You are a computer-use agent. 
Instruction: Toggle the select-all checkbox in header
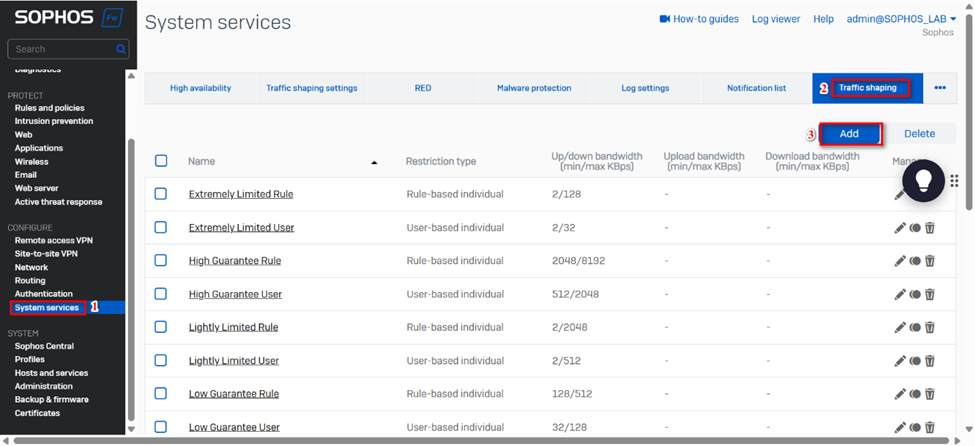[161, 161]
